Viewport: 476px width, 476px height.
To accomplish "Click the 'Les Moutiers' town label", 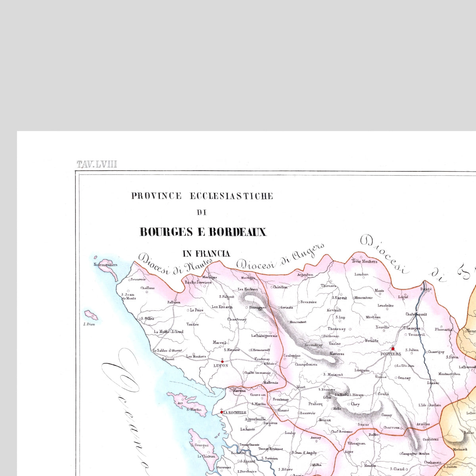I will tap(196, 356).
